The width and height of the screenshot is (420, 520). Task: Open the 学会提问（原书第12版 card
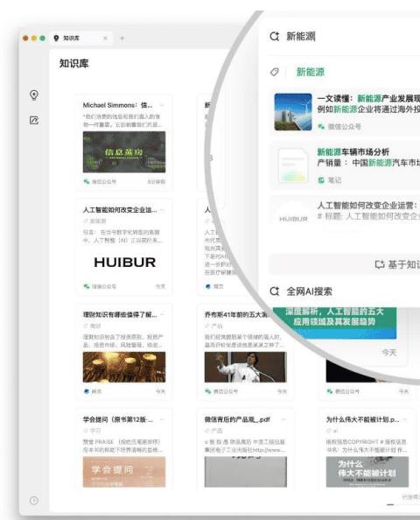(118, 419)
